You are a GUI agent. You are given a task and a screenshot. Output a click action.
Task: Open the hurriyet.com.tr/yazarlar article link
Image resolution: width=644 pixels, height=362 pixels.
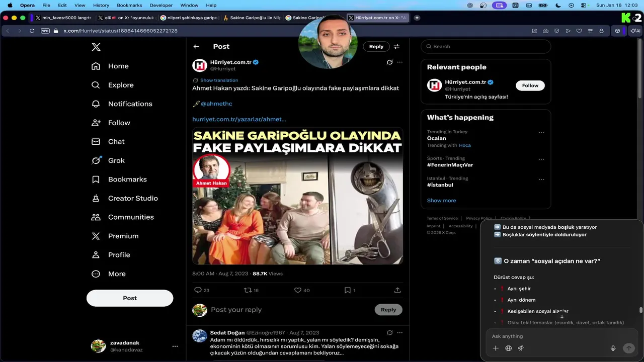239,119
